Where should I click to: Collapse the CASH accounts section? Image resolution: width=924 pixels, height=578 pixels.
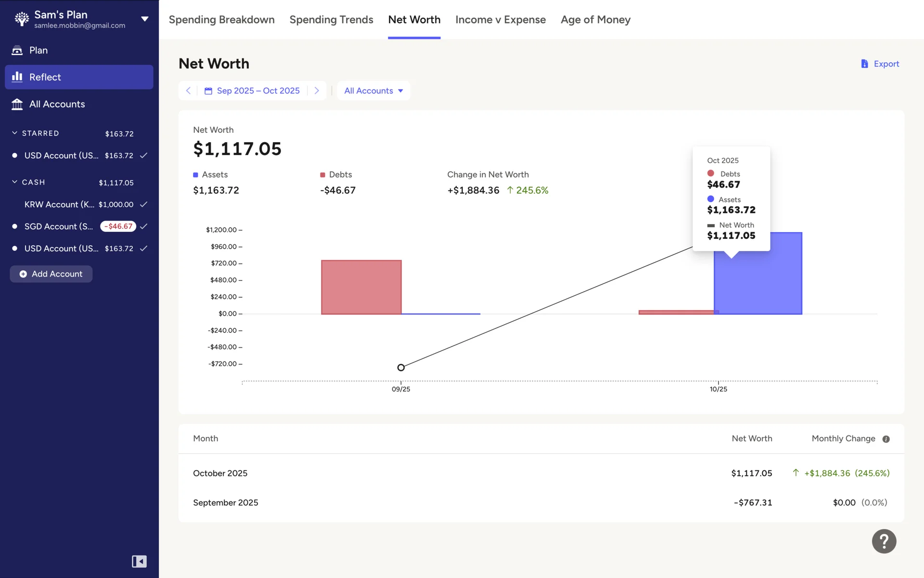[15, 182]
